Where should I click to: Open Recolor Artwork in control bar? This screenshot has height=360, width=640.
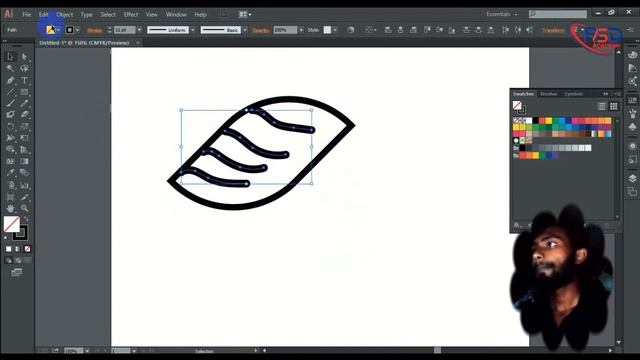click(x=351, y=30)
